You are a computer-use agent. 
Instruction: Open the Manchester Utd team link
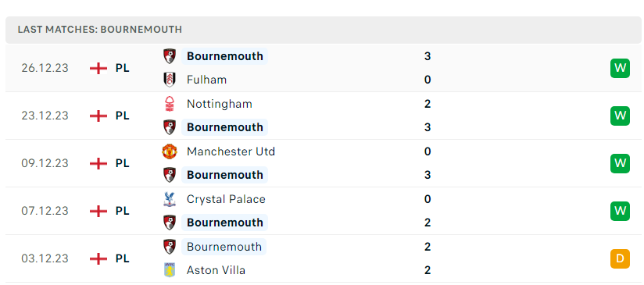pyautogui.click(x=231, y=151)
